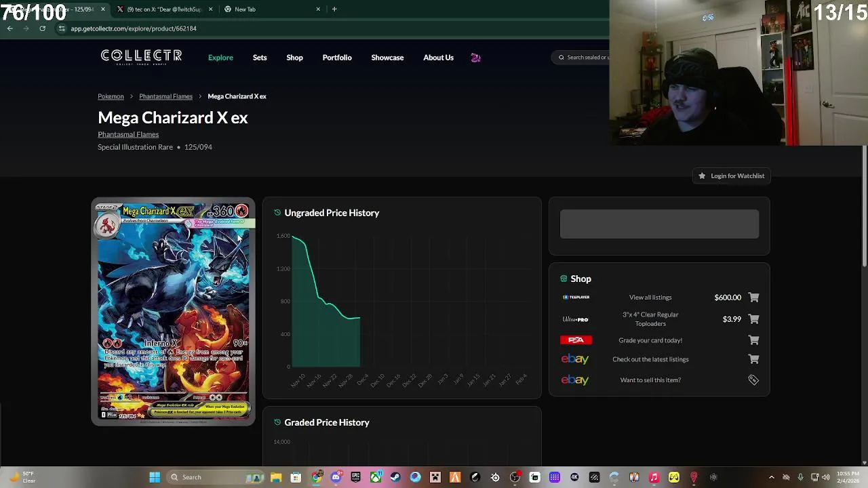Click the page vertical scrollbar
Screen dimensions: 868x488
point(864,207)
